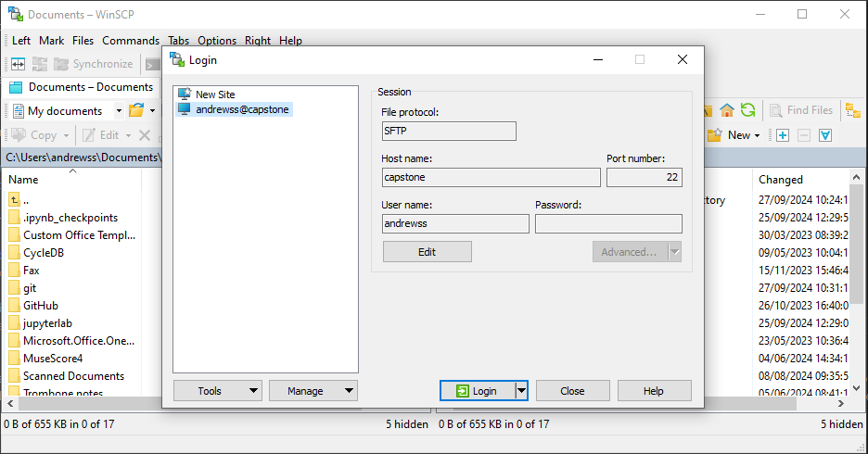Click the changed date 30/03/2023 08:39:2
The height and width of the screenshot is (454, 868).
tap(803, 235)
